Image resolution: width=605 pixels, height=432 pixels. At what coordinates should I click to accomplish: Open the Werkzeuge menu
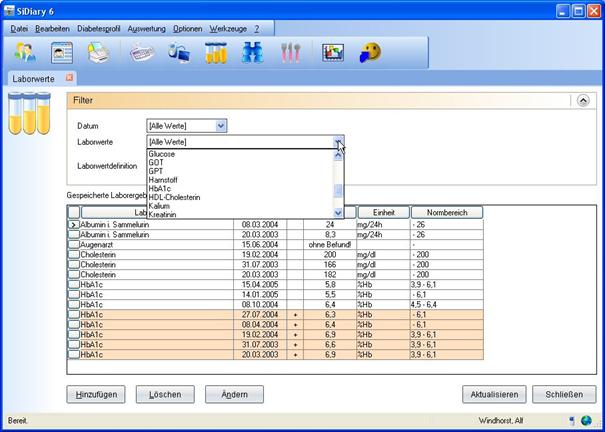click(228, 29)
